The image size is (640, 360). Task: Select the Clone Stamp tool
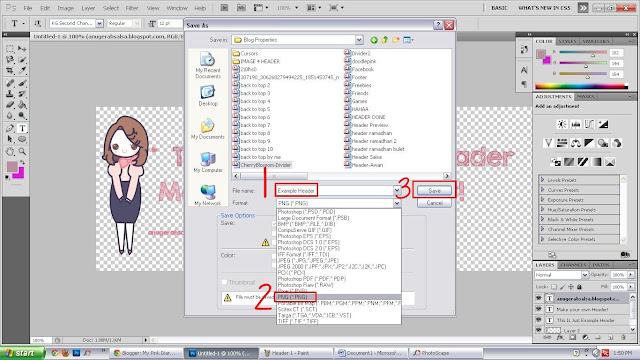coord(10,94)
